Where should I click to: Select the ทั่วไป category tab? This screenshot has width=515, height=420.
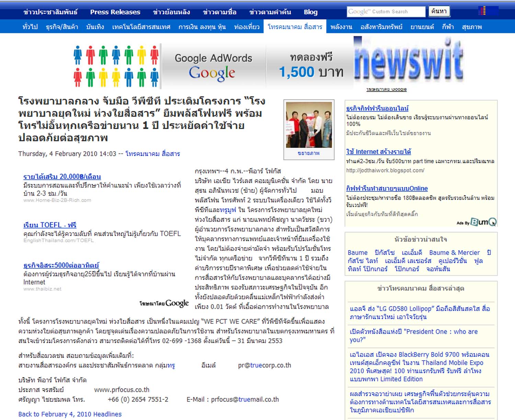click(30, 27)
